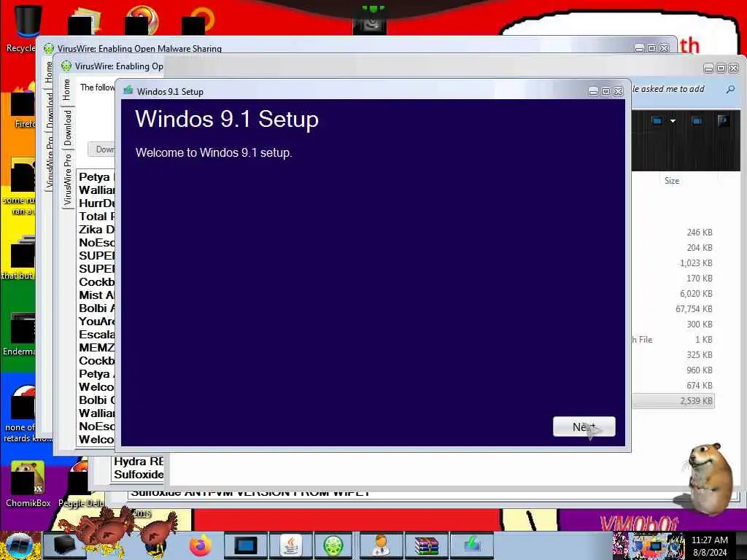Image resolution: width=747 pixels, height=560 pixels.
Task: Open Firefox from the taskbar
Action: pyautogui.click(x=201, y=545)
